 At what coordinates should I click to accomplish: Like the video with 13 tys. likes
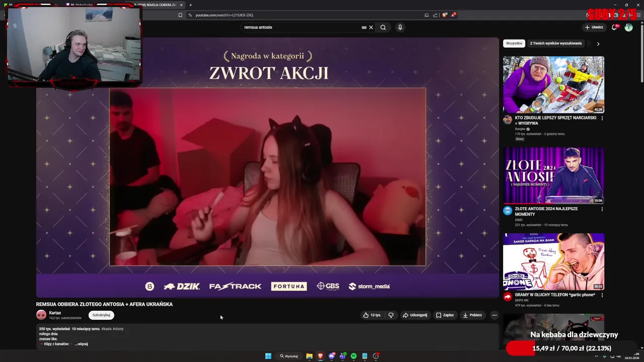(372, 315)
